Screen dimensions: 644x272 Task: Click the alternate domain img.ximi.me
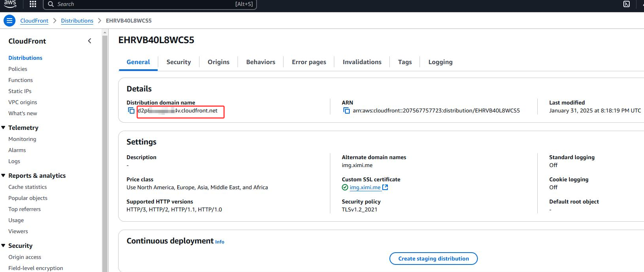point(357,165)
